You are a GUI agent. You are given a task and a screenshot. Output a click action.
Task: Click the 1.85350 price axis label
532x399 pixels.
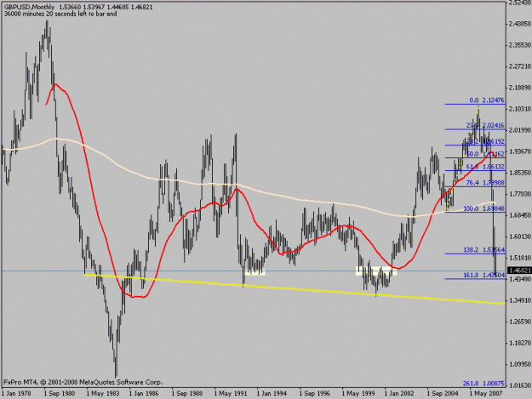click(x=520, y=173)
